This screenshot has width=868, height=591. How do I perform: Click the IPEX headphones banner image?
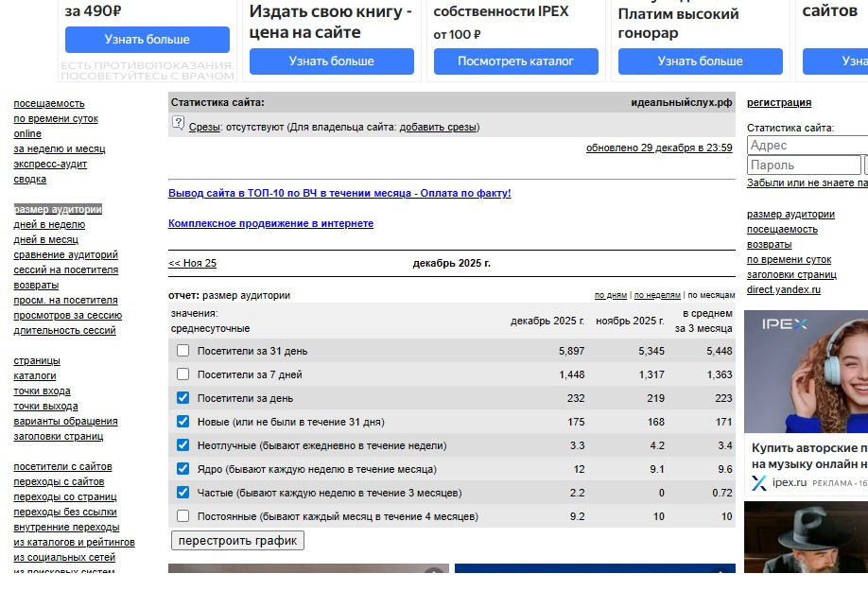(x=806, y=372)
